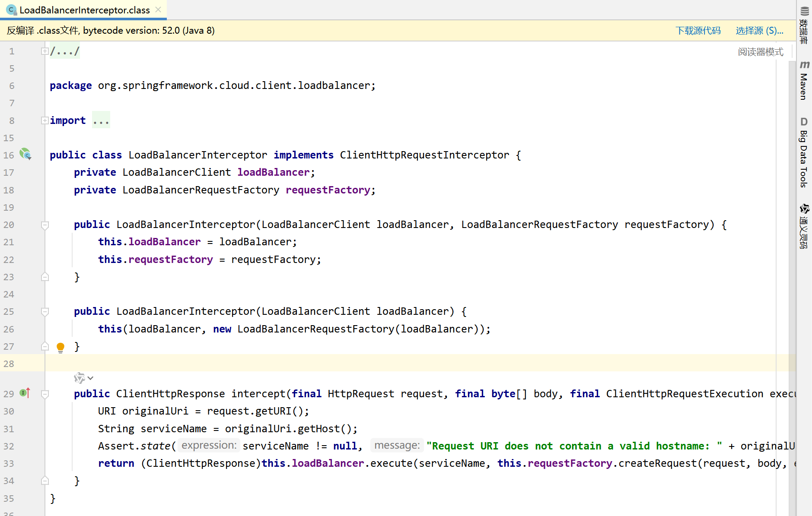Expand the folded imports on line 8
812x516 pixels.
point(45,120)
